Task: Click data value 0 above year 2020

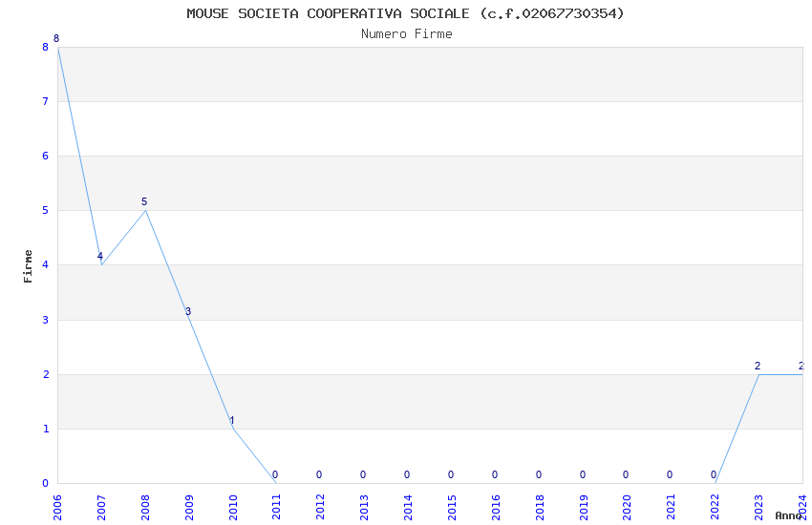Action: (x=626, y=474)
